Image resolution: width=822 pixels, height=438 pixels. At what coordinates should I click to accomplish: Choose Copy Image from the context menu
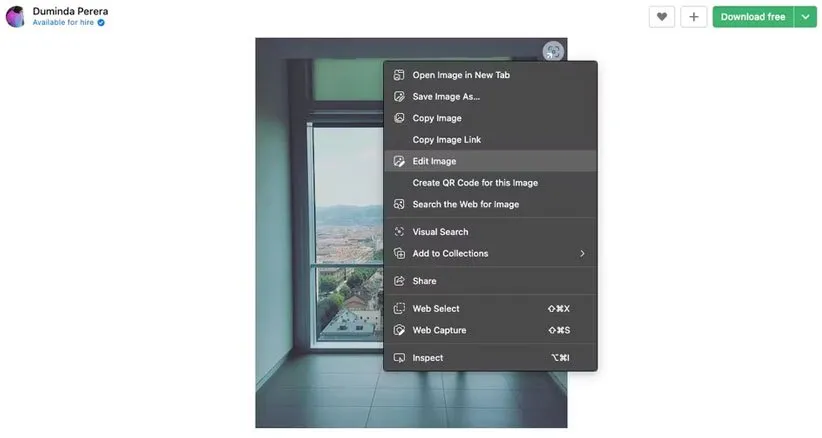437,118
